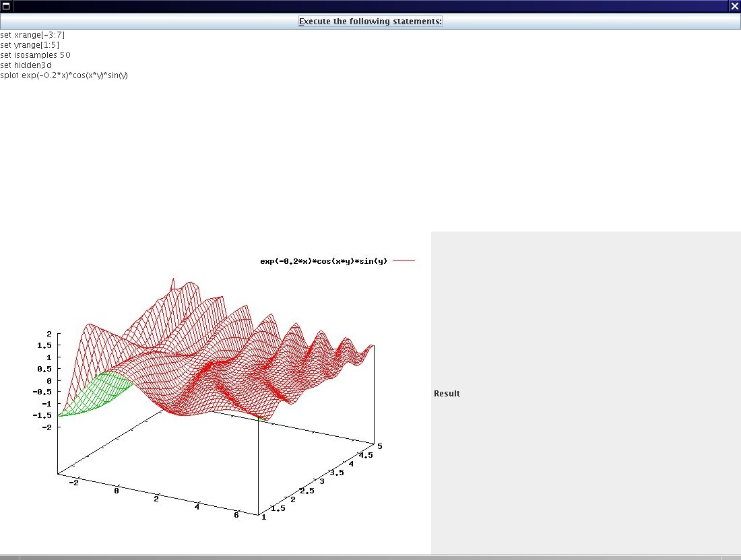Click the y-axis tick label 4.5

[366, 455]
